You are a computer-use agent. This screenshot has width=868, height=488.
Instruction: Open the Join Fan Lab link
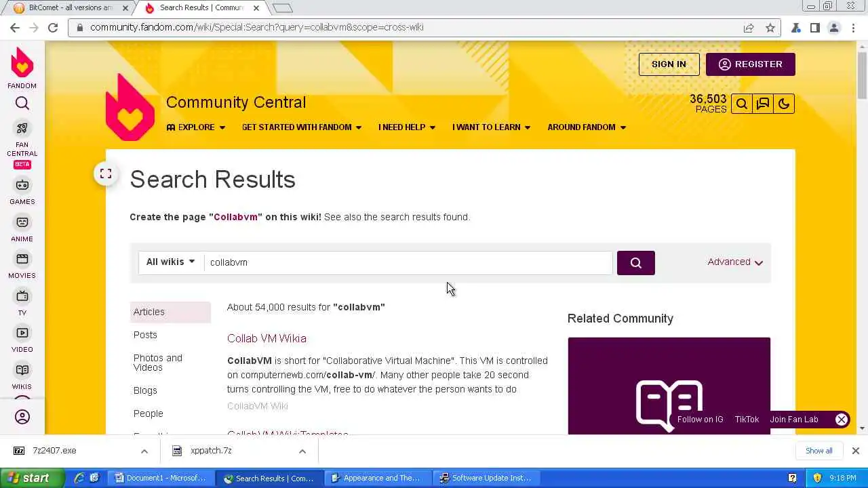tap(794, 420)
